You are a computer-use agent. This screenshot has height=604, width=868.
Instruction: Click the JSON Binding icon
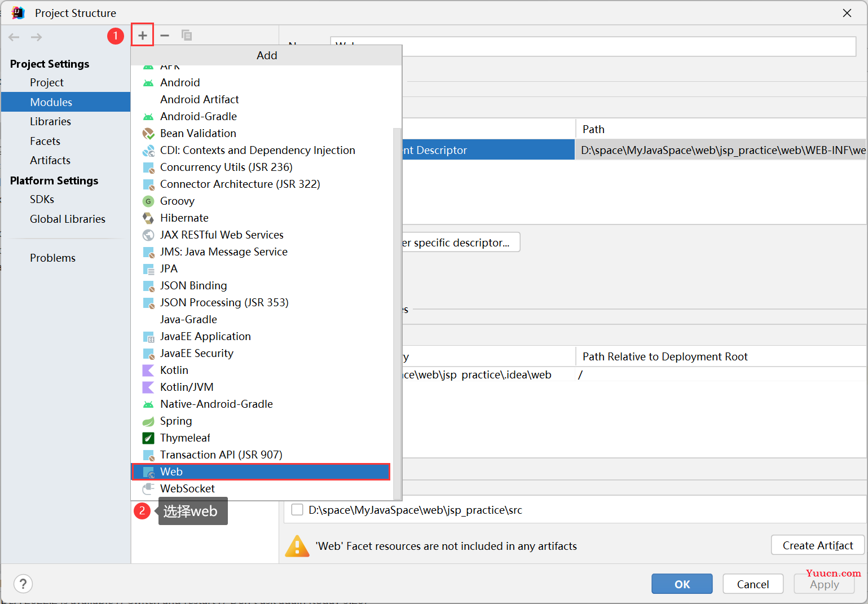(x=148, y=286)
